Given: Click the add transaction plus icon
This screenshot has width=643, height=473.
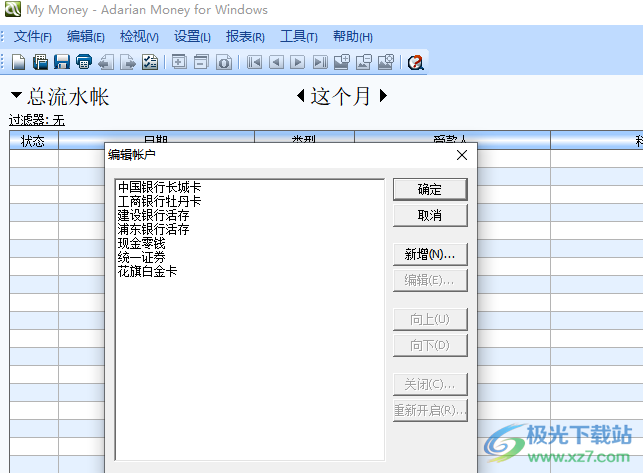Looking at the screenshot, I should 179,62.
